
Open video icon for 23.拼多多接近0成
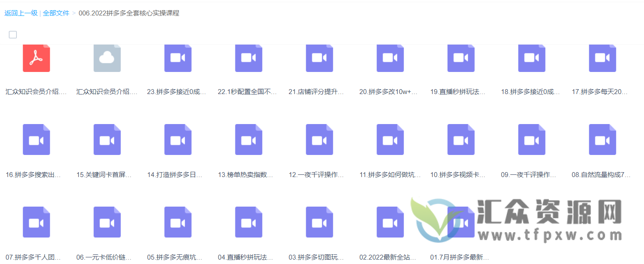click(178, 58)
